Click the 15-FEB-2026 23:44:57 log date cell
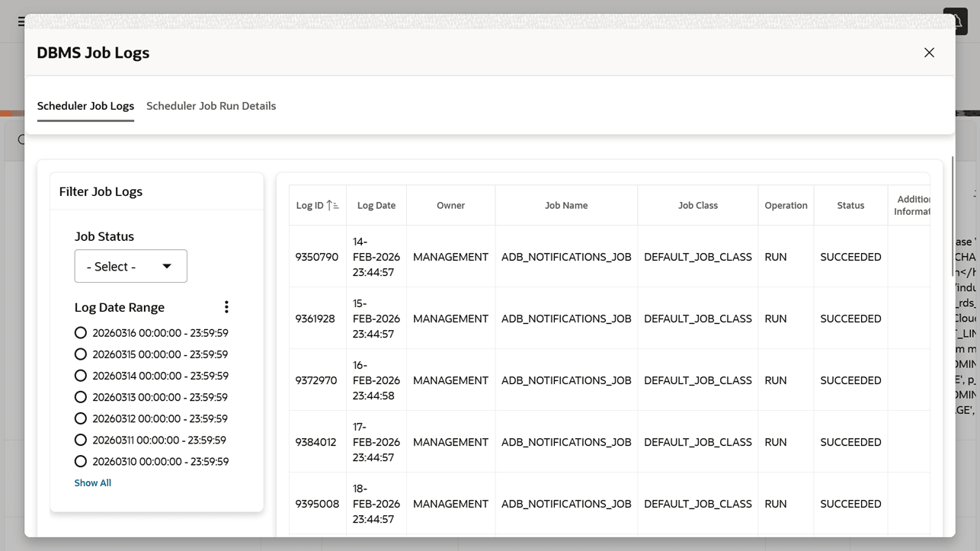The height and width of the screenshot is (551, 980). [x=376, y=319]
